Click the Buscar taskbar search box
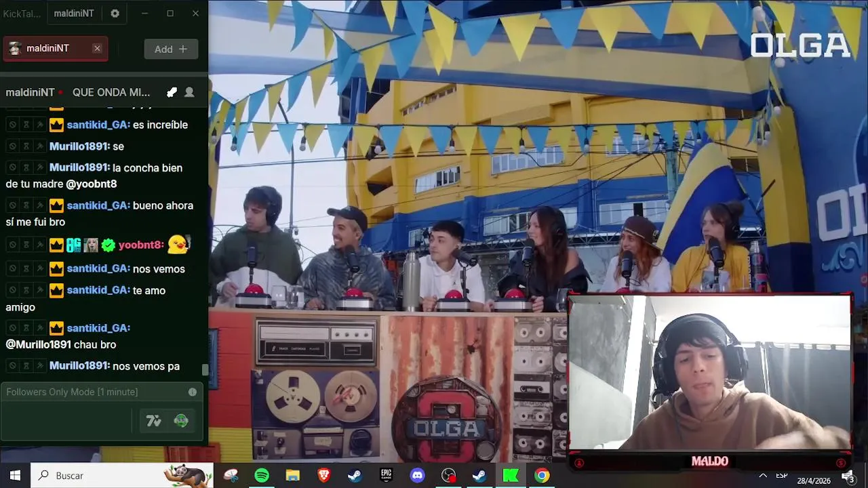The image size is (868, 488). 122,476
